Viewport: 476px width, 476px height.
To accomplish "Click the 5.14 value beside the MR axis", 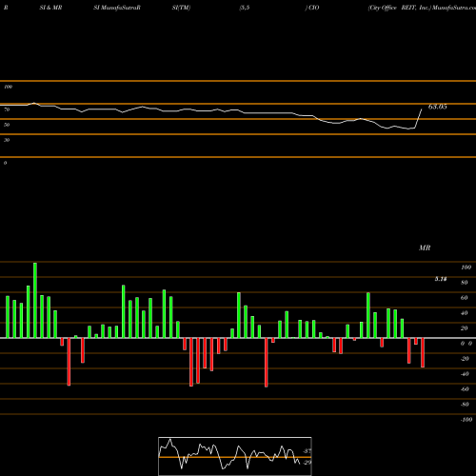I will point(441,279).
